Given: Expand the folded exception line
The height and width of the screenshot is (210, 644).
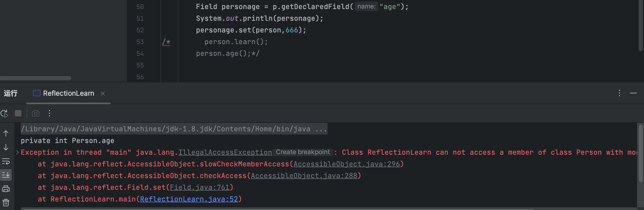Looking at the screenshot, I should tap(17, 152).
